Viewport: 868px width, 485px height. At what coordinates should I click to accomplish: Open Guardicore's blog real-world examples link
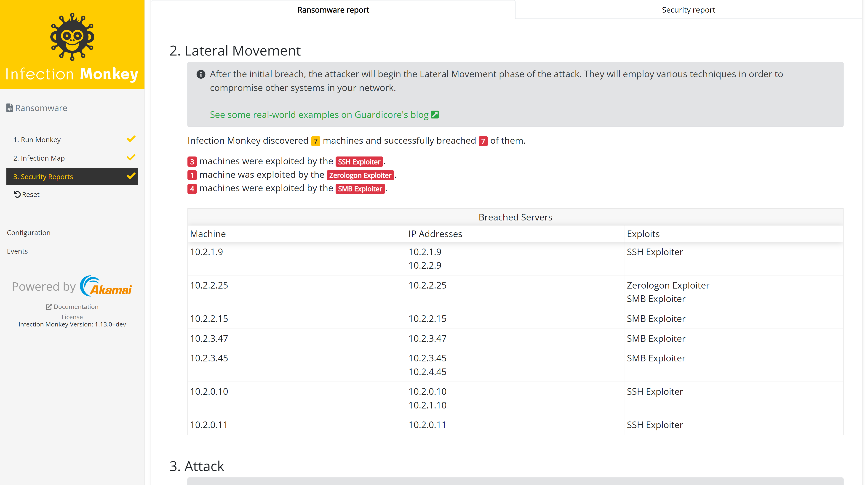[319, 114]
